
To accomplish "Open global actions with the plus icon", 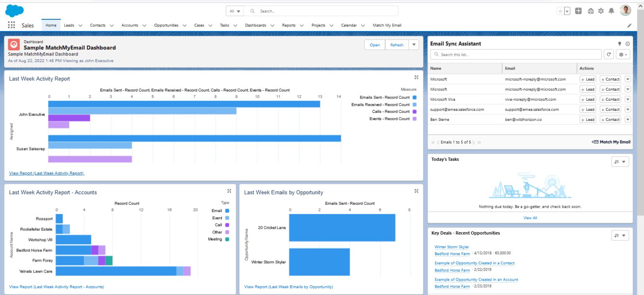I will [x=578, y=11].
